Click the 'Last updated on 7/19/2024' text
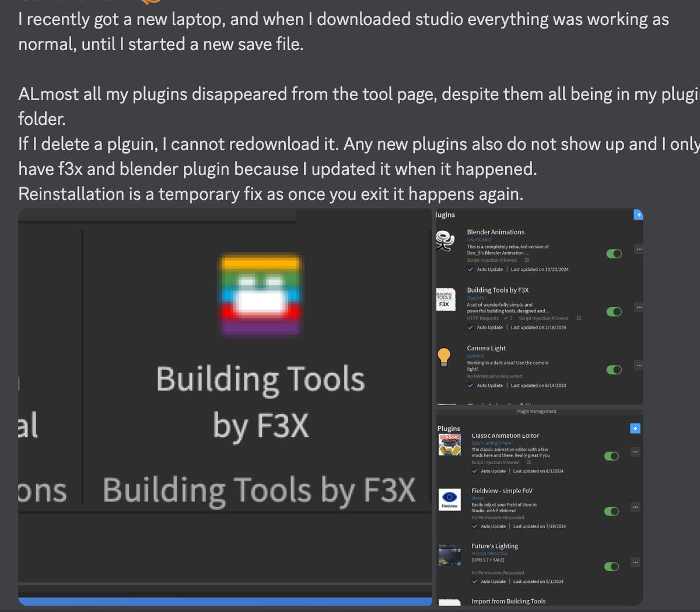The width and height of the screenshot is (700, 612). coord(540,526)
